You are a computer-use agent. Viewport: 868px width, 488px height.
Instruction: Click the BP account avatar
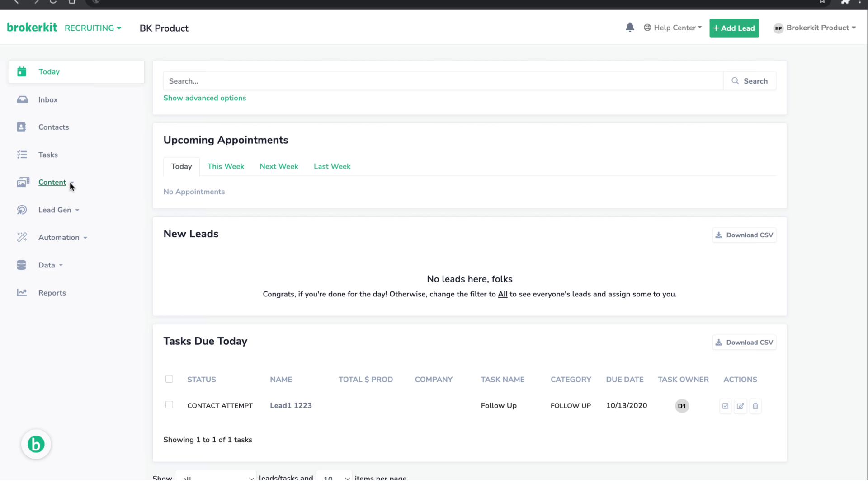coord(778,28)
